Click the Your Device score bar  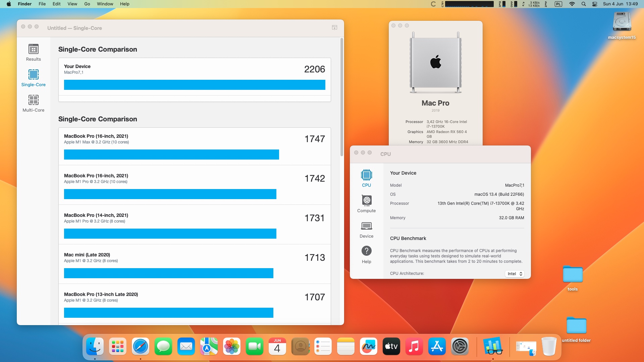(195, 85)
